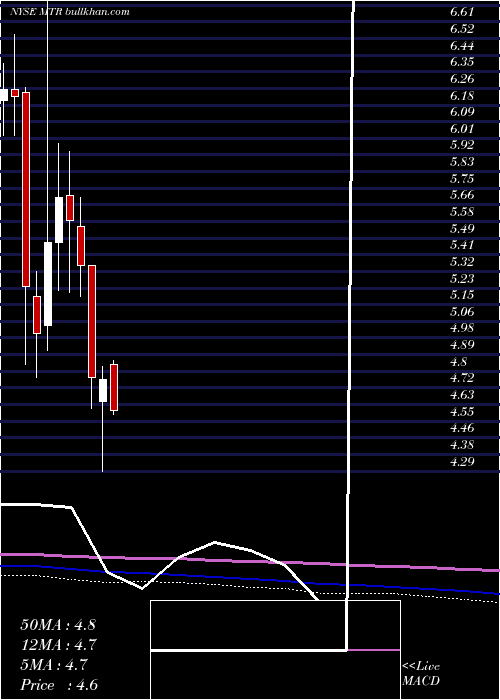Click the 5MA : 4.7 legend value
Screen dimensions: 500x700
point(54,665)
